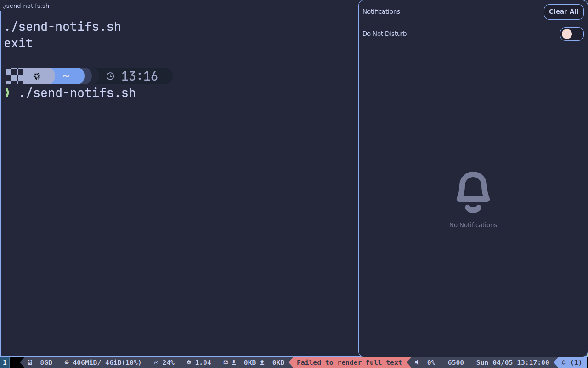Click the memory chip icon beside 406MiB
The width and height of the screenshot is (588, 368).
(x=67, y=362)
